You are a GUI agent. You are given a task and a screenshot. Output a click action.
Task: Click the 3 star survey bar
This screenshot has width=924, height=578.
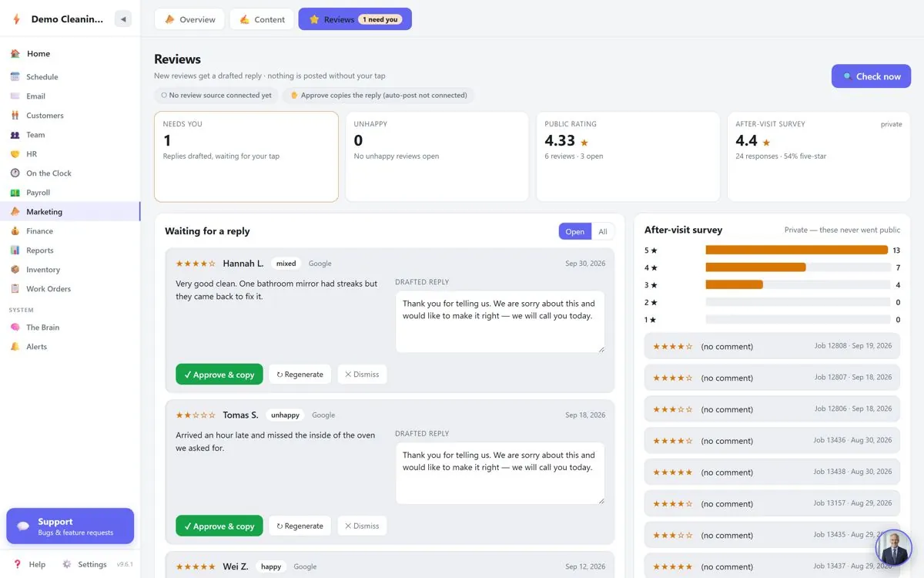pos(798,285)
